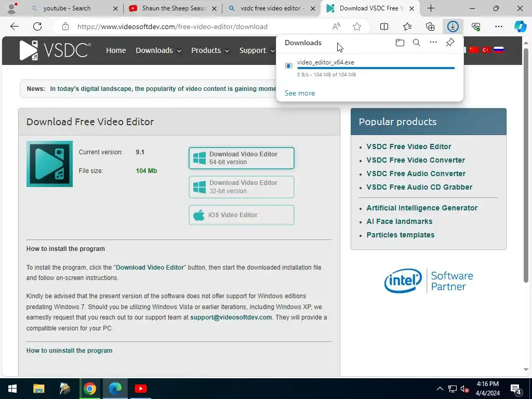Open AI Face landmarks link

coord(400,221)
